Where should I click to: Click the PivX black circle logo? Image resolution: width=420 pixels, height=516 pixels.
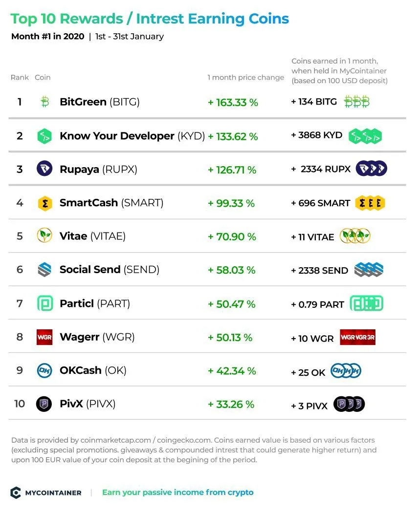pyautogui.click(x=44, y=404)
